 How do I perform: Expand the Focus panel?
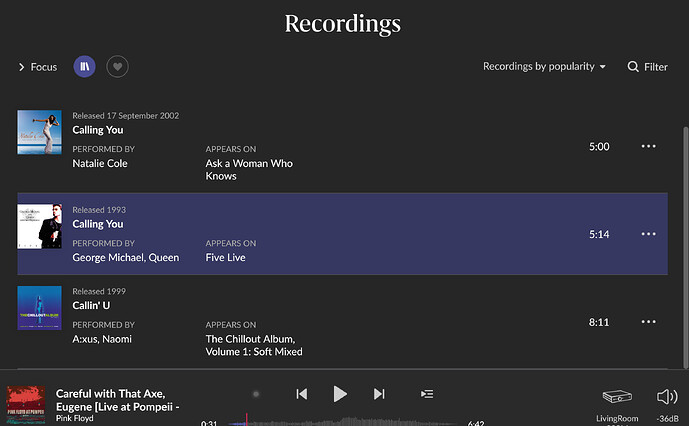point(38,67)
